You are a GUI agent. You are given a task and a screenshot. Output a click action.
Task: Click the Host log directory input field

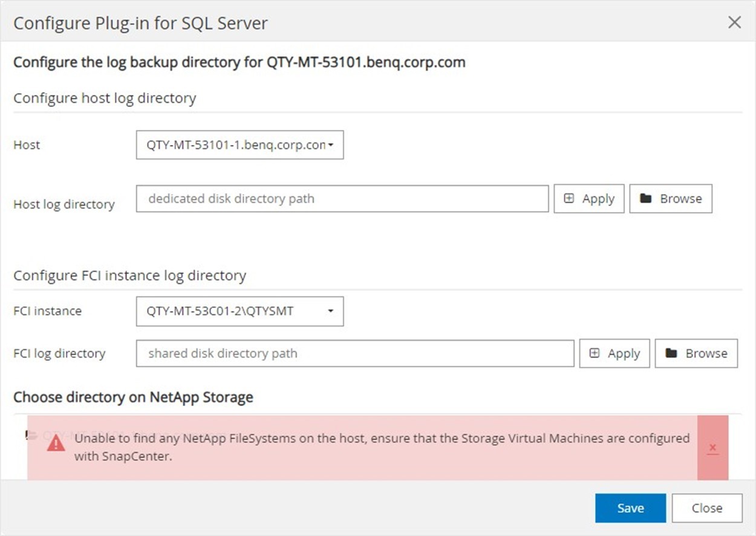point(342,198)
